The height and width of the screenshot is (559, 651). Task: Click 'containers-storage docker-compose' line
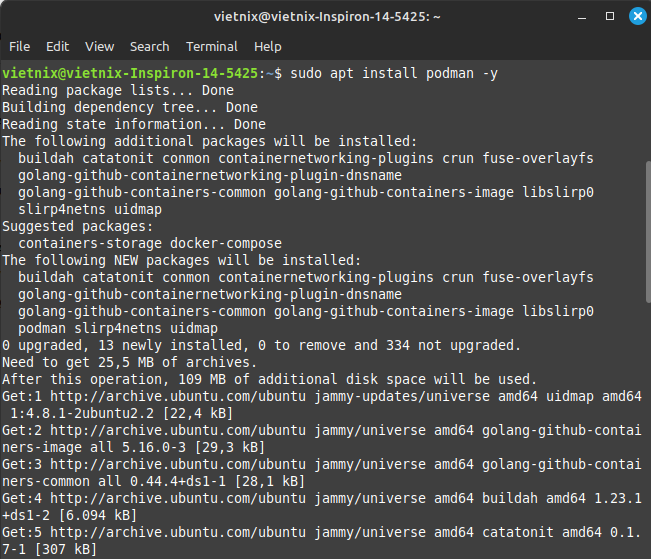150,244
